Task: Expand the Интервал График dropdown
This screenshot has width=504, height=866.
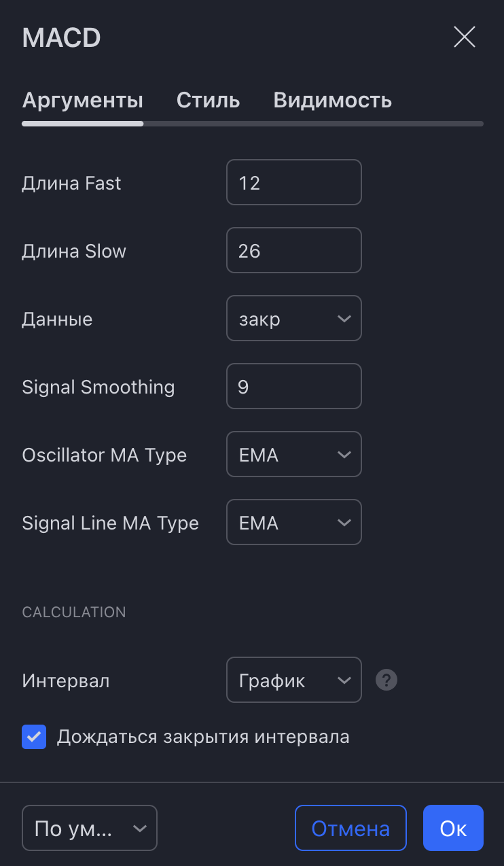Action: [x=294, y=680]
